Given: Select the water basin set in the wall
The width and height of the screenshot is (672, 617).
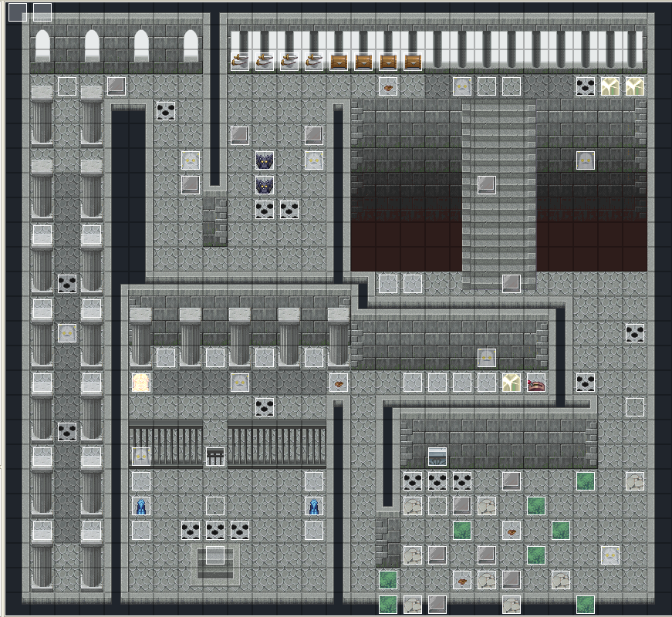Looking at the screenshot, I should (x=437, y=457).
